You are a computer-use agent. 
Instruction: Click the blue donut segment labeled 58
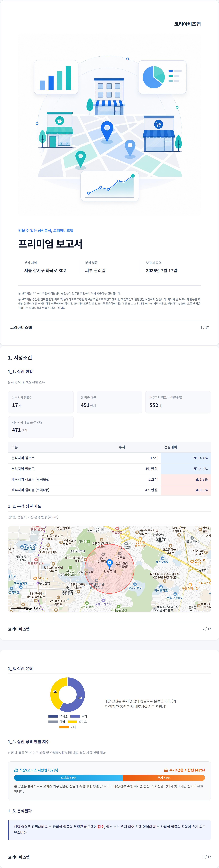point(80,698)
